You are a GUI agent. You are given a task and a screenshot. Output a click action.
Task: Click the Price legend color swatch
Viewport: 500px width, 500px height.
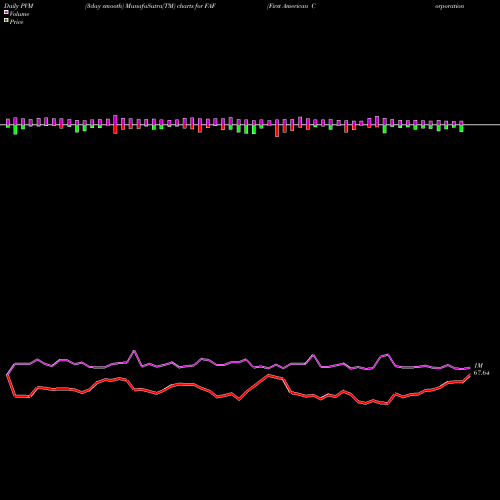(x=6, y=21)
